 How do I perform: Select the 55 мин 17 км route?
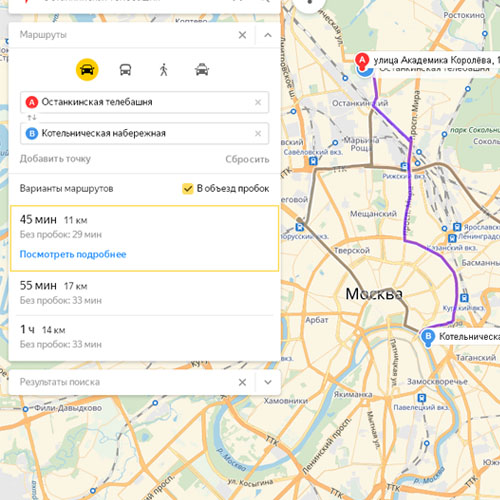point(144,293)
